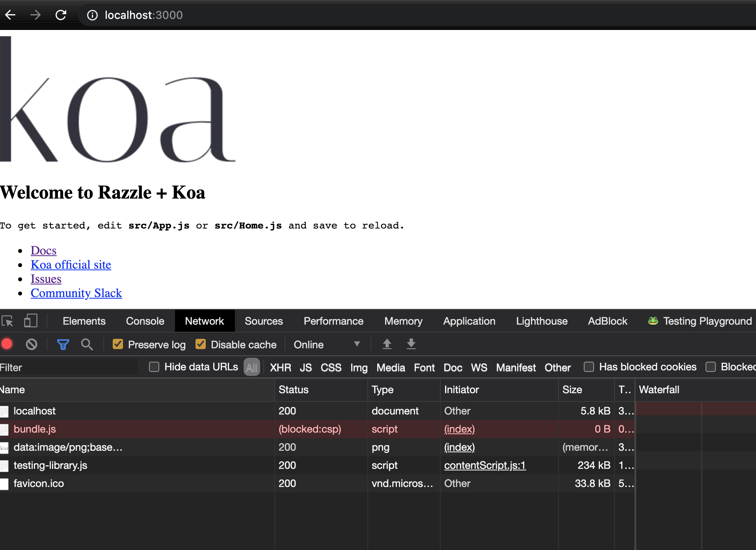The width and height of the screenshot is (756, 550).
Task: Switch to the Console tab
Action: 145,321
